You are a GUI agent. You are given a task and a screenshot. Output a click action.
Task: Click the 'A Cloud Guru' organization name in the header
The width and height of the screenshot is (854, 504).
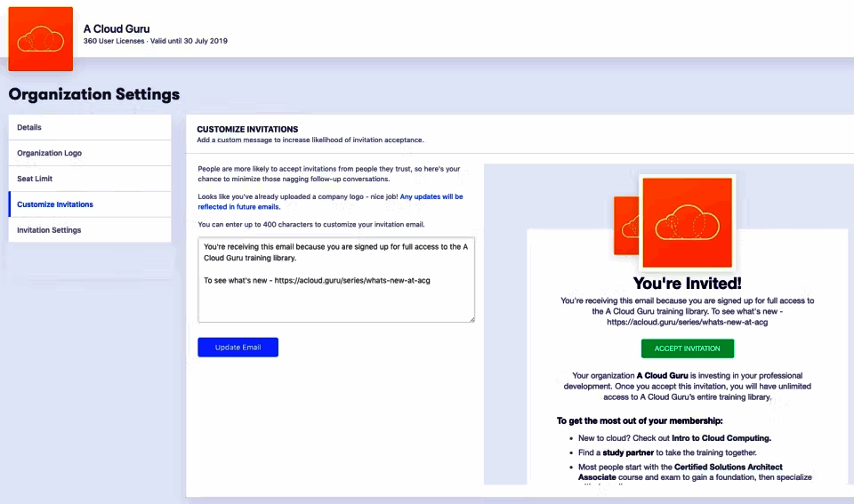point(117,28)
